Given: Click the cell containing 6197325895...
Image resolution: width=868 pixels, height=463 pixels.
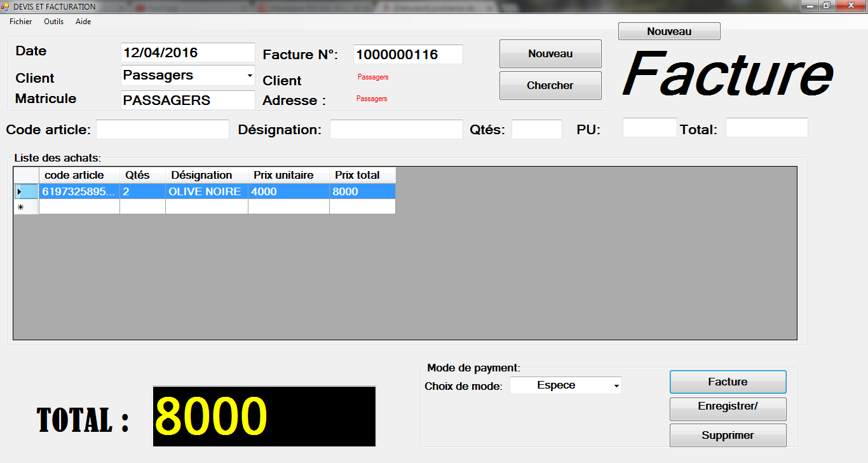Looking at the screenshot, I should [x=79, y=191].
